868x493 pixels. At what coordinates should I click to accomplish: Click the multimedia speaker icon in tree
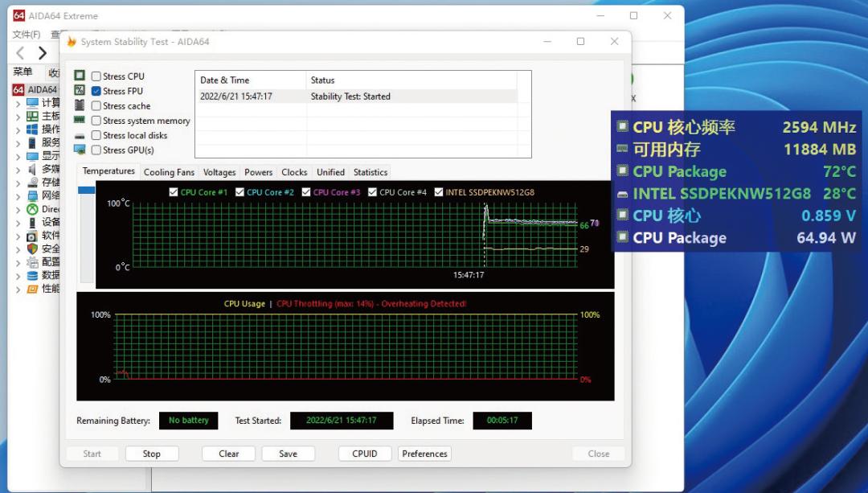click(x=32, y=169)
